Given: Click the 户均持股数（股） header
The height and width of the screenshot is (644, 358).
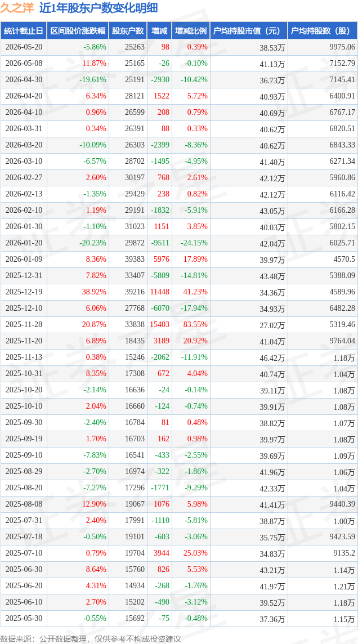Looking at the screenshot, I should [x=323, y=31].
